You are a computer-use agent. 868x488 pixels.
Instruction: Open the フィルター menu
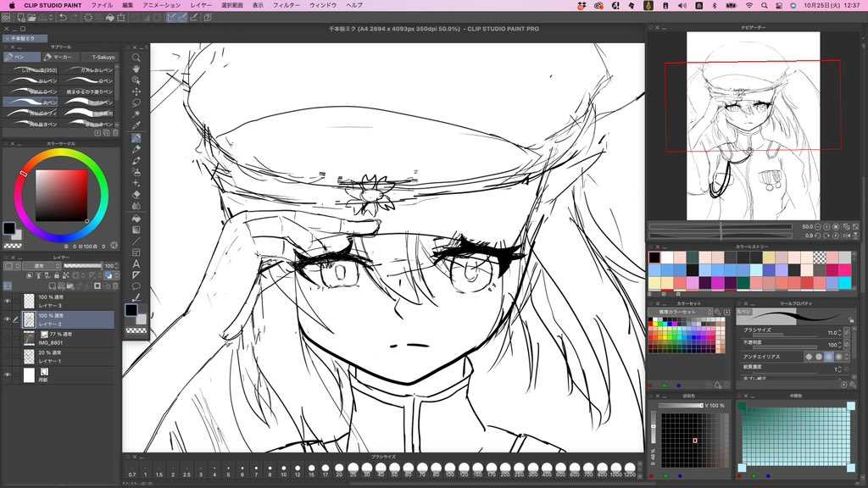(287, 5)
